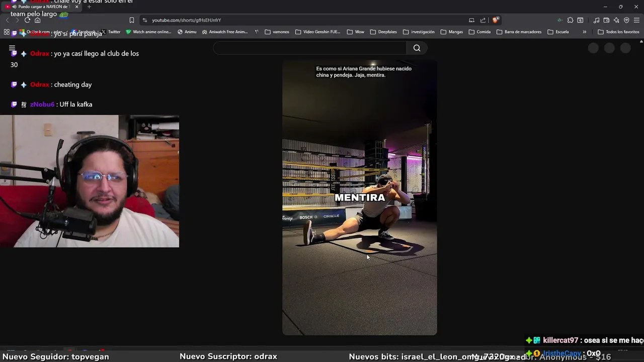Click the address bar URL youtube.com/shorts
This screenshot has height=362, width=644.
(187, 20)
